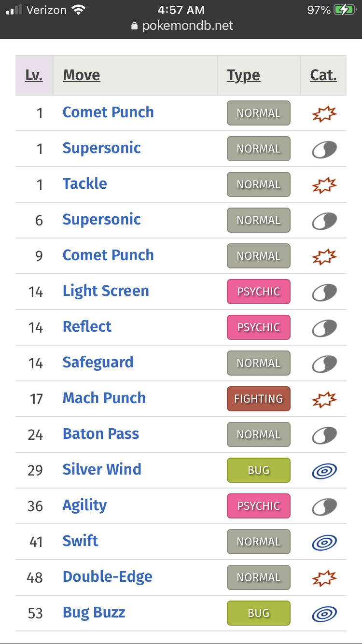Sort the table by Cat. header
362x644 pixels.
point(323,75)
